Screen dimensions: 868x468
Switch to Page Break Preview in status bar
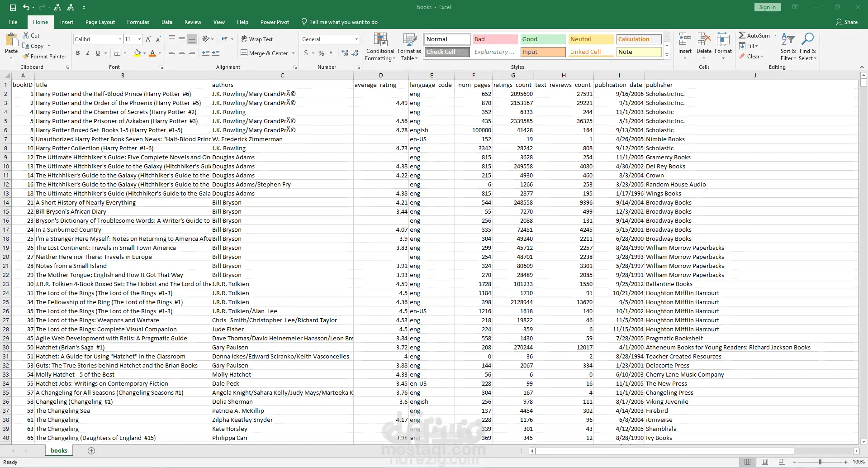coord(782,462)
